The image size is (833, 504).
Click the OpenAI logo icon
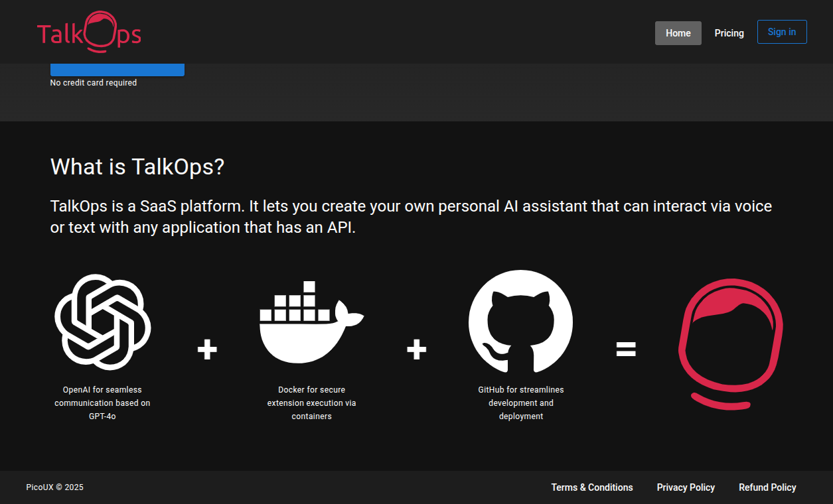coord(103,322)
